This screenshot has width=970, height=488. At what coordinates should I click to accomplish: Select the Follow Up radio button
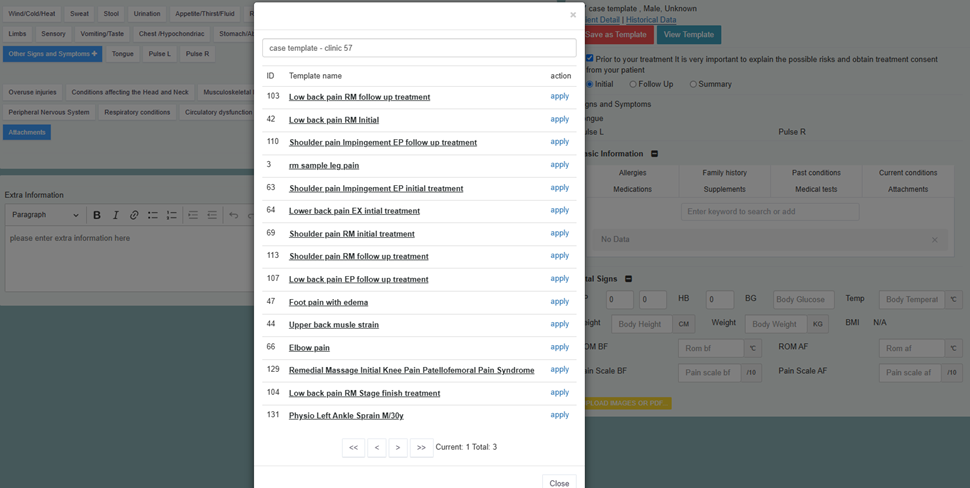(x=633, y=84)
